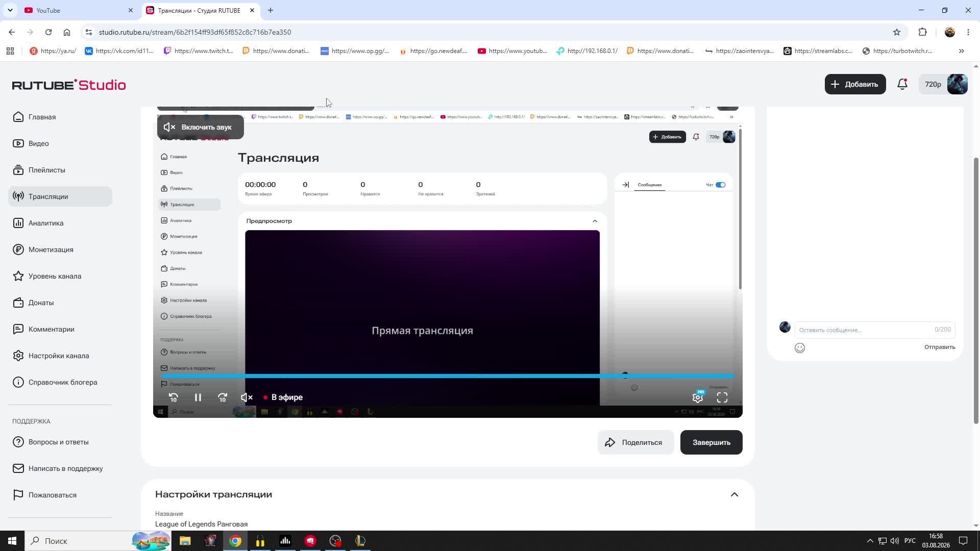Screen dimensions: 980x551
Task: Open Плейлисты in the sidebar
Action: pyautogui.click(x=60, y=170)
